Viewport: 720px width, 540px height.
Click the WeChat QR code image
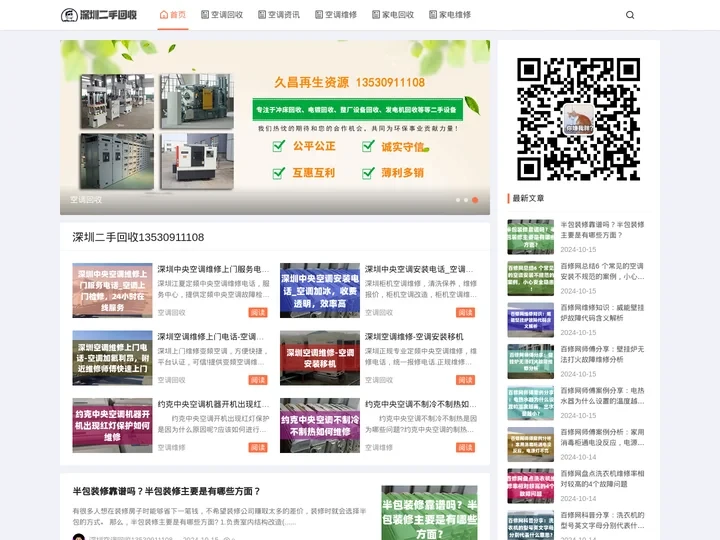tap(579, 119)
